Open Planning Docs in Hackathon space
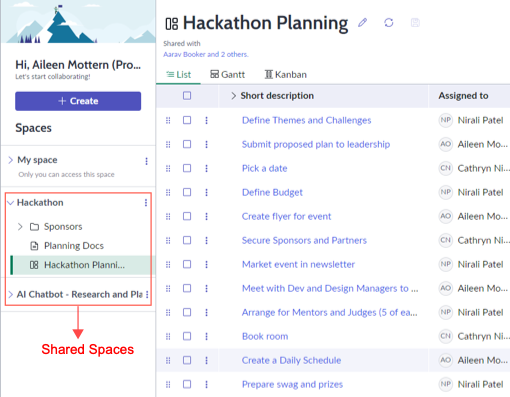The width and height of the screenshot is (510, 397). tap(74, 246)
